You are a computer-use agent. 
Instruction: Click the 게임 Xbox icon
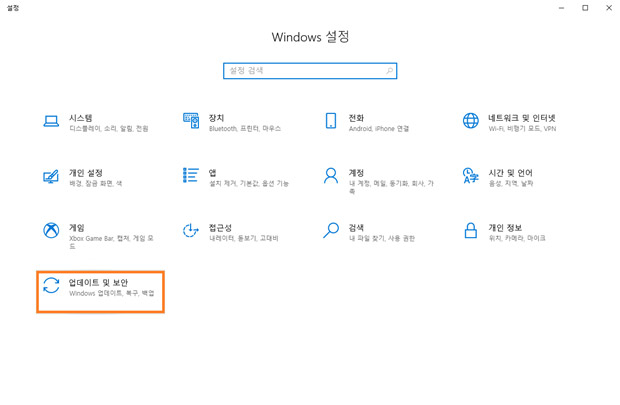pyautogui.click(x=51, y=231)
